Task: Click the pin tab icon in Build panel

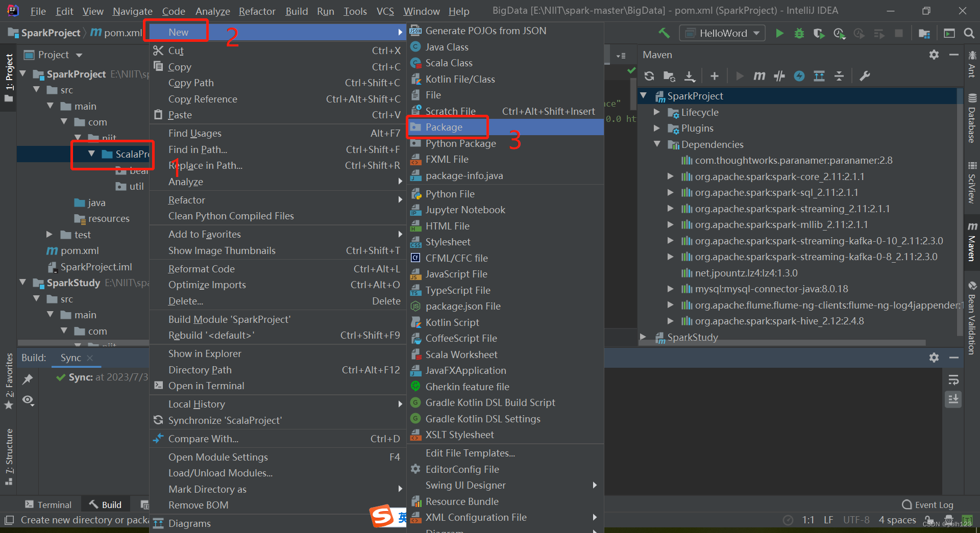Action: click(x=28, y=379)
